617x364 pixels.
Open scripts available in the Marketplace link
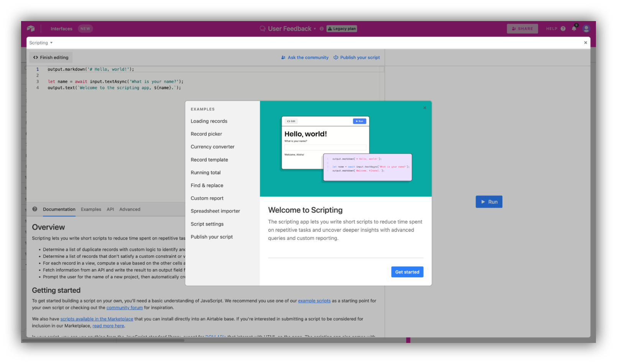tap(97, 319)
